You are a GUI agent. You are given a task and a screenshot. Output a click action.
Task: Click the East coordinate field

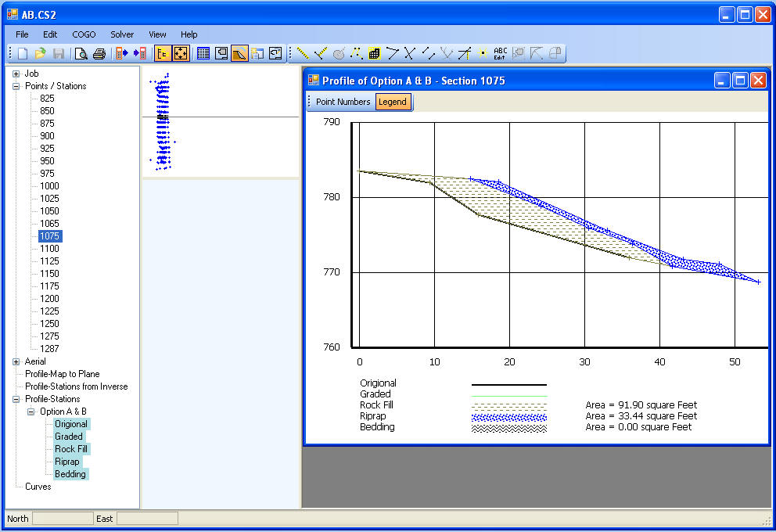coord(148,519)
